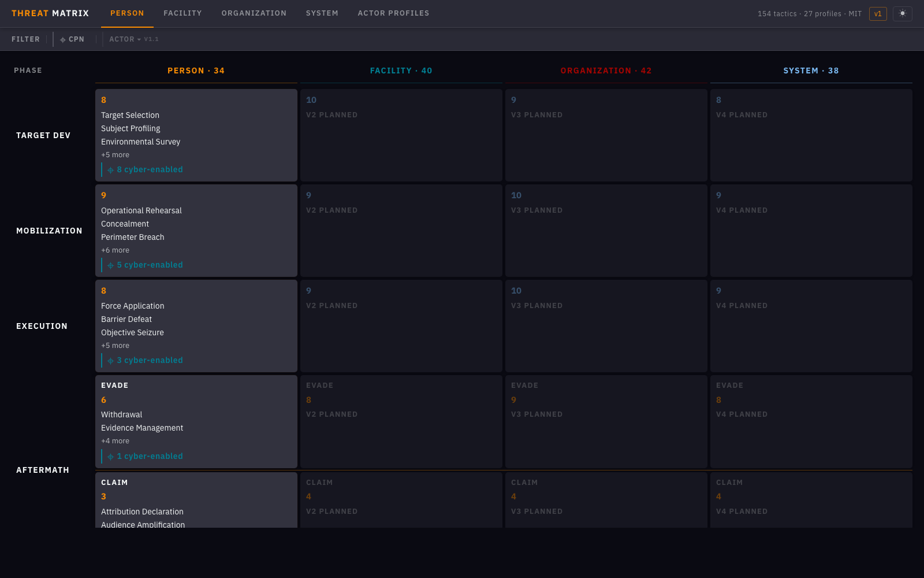The width and height of the screenshot is (924, 578).
Task: Click the crosshair icon beside 3 cyber-enabled
Action: click(x=110, y=361)
